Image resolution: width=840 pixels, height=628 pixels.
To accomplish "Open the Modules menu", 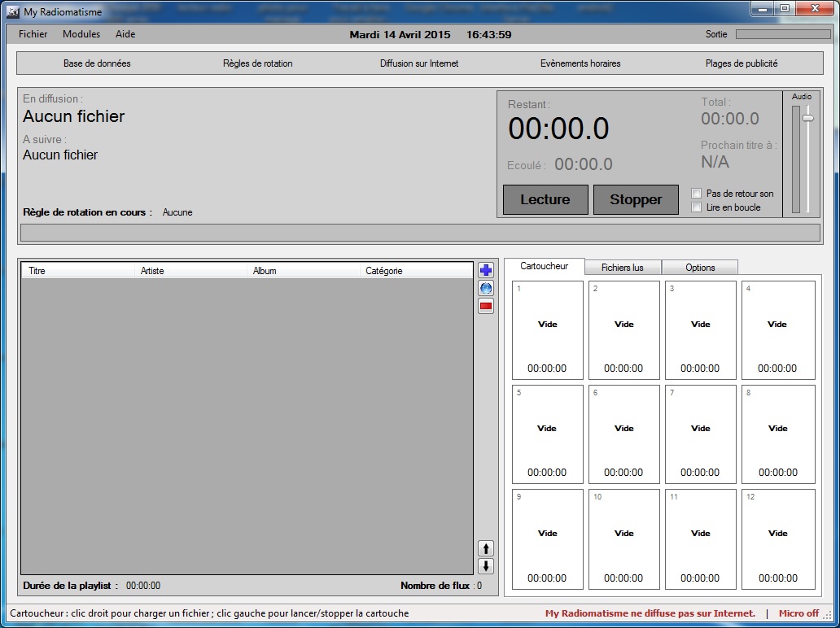I will click(x=81, y=34).
